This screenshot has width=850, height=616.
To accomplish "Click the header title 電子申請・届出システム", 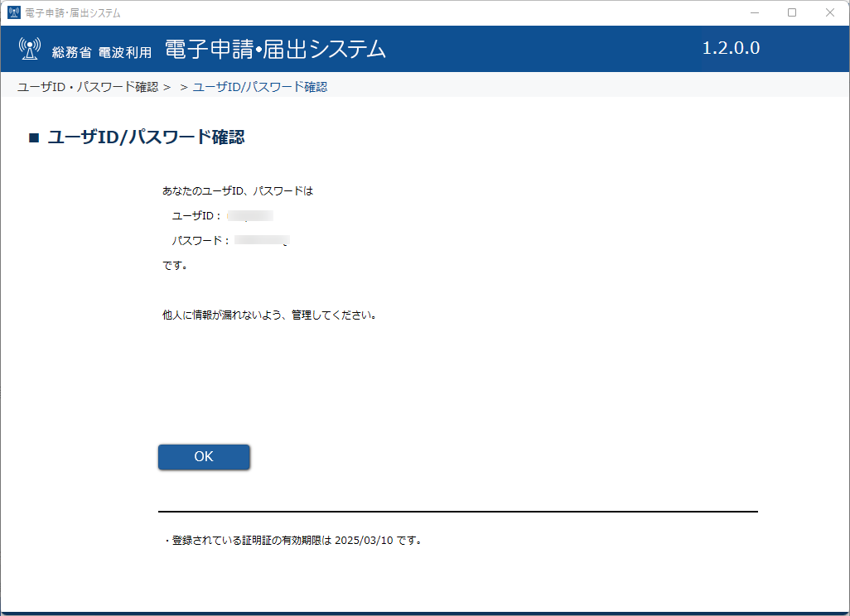I will click(275, 50).
